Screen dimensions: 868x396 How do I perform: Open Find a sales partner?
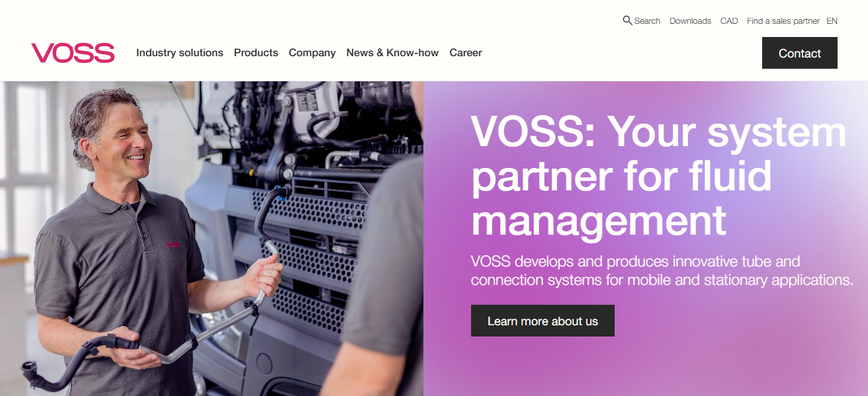pos(783,21)
